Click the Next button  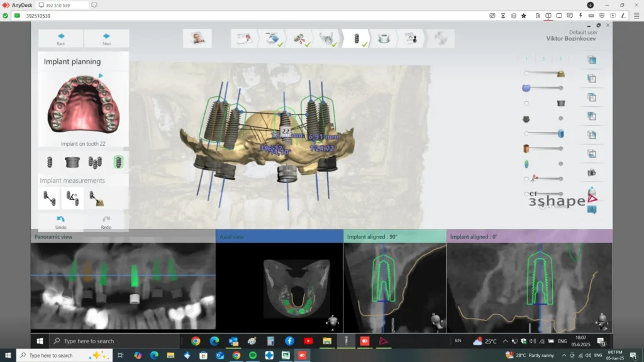coord(106,39)
